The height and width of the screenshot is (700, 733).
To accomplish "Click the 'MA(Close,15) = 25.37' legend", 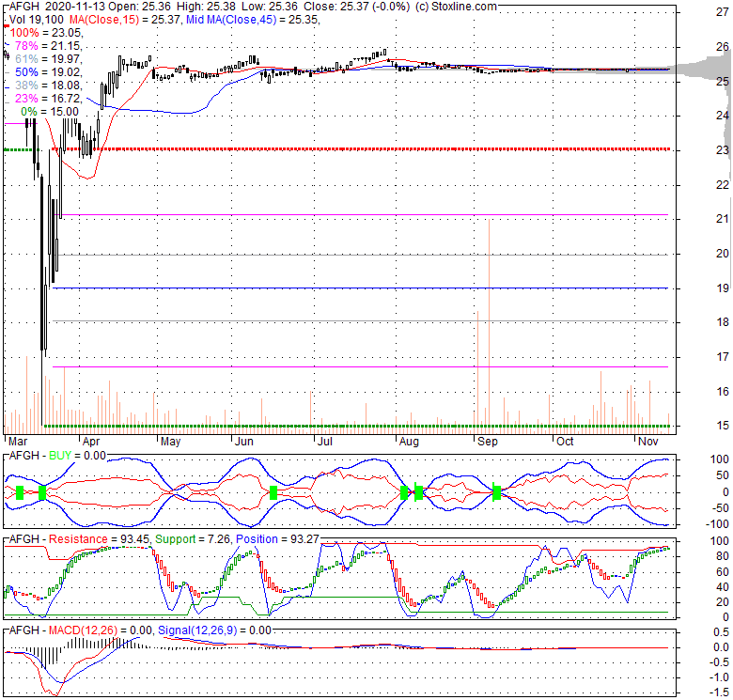I will [125, 20].
